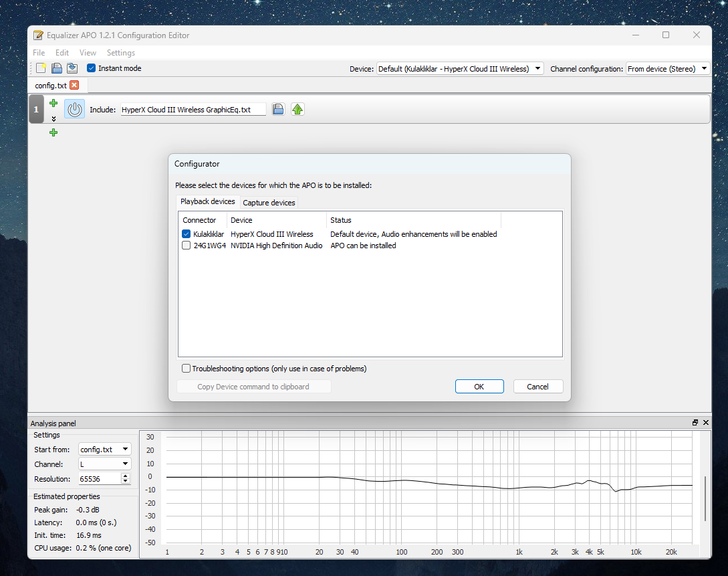The width and height of the screenshot is (728, 576).
Task: Click Cancel in the Configurator dialog
Action: 537,387
